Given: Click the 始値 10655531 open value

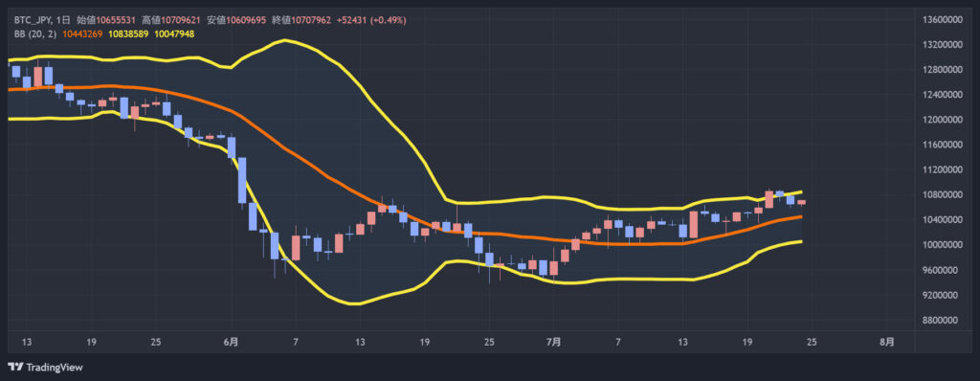Looking at the screenshot, I should coord(106,20).
